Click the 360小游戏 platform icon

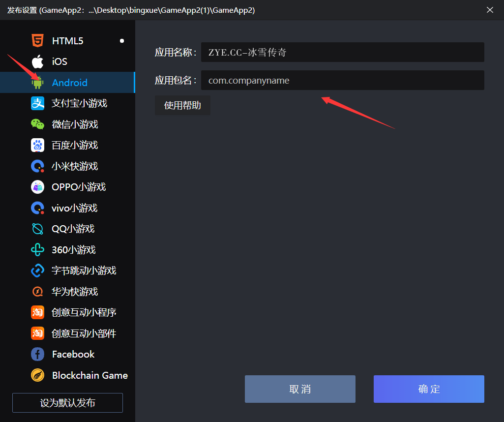tap(37, 249)
